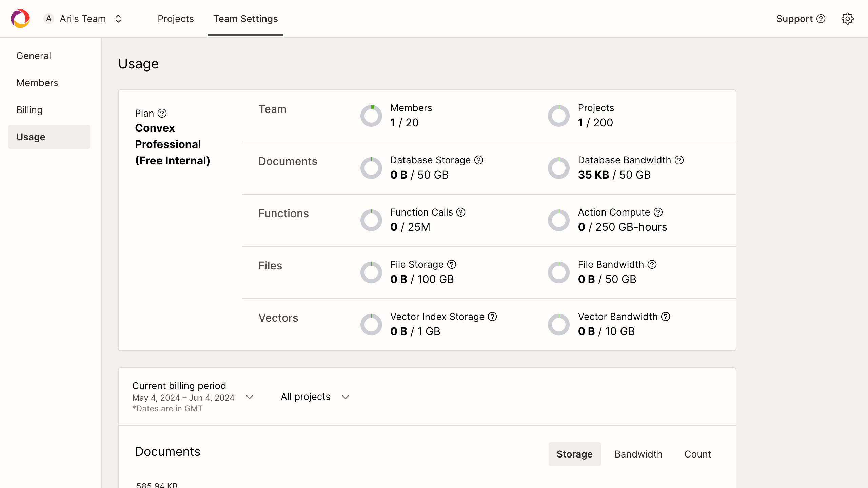Viewport: 868px width, 488px height.
Task: Click the Database Storage help icon
Action: pos(479,160)
